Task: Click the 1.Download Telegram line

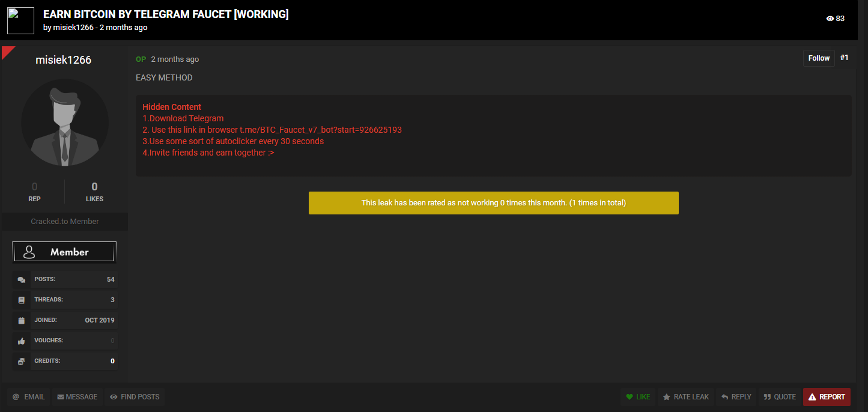Action: point(183,118)
